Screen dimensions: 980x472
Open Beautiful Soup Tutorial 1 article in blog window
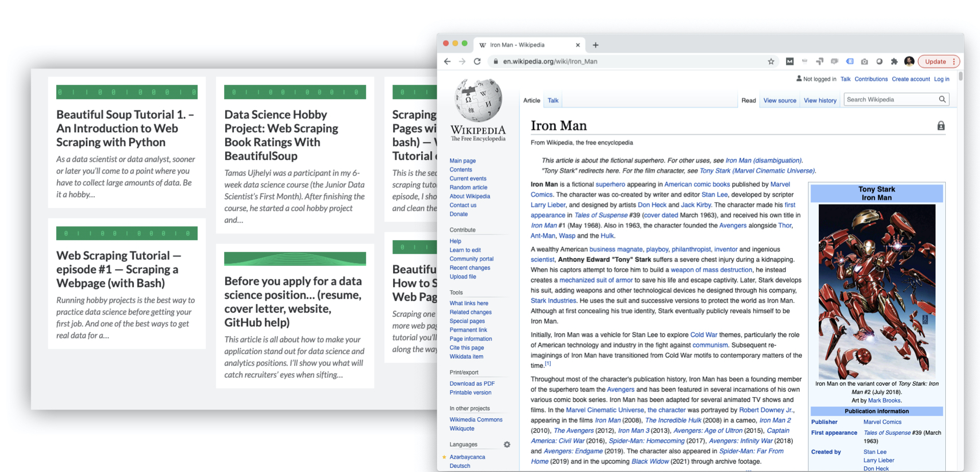(x=125, y=128)
